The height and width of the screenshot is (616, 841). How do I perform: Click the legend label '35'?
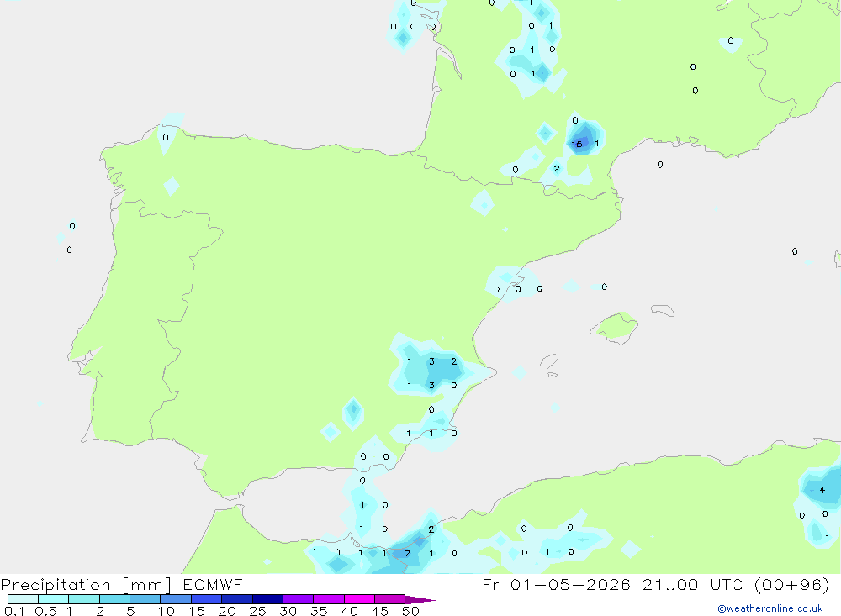[x=319, y=611]
